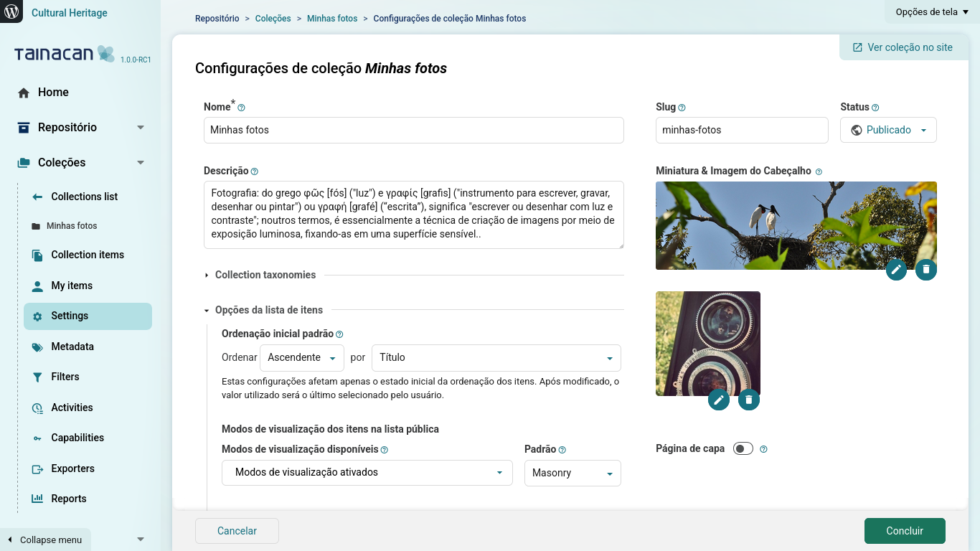
Task: Click the Ver coleção no site link
Action: [x=903, y=47]
